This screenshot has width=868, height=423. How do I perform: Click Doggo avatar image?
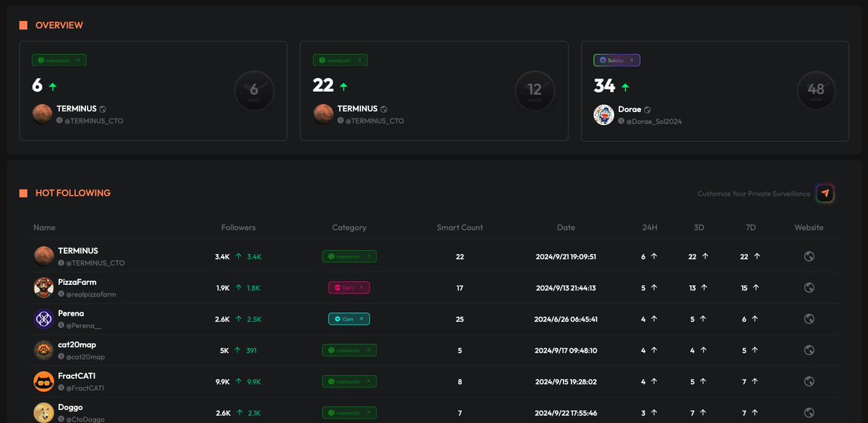44,413
